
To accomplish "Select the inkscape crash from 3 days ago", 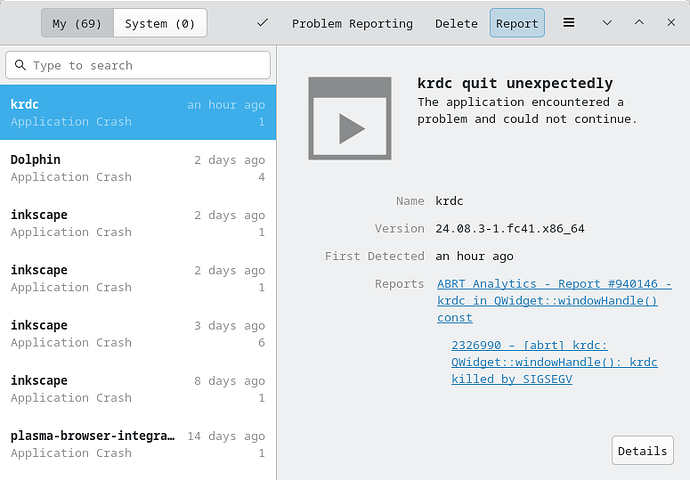I will pos(138,333).
